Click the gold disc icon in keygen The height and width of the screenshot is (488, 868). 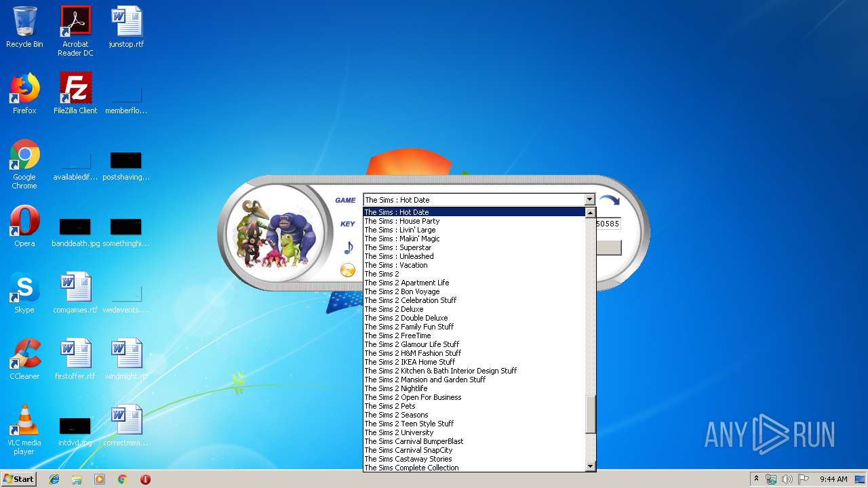(x=347, y=270)
